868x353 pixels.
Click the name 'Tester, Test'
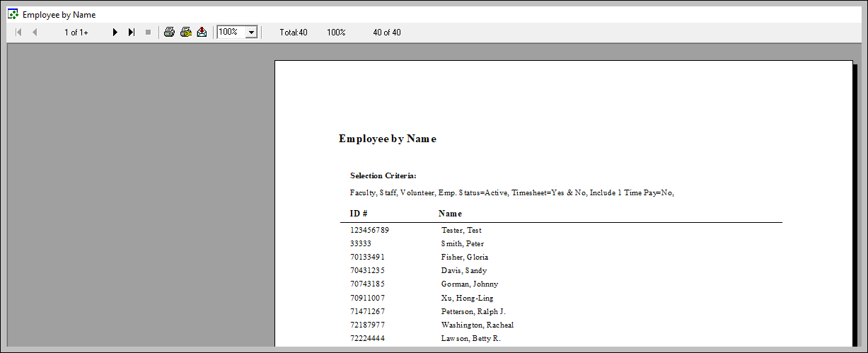pos(461,230)
